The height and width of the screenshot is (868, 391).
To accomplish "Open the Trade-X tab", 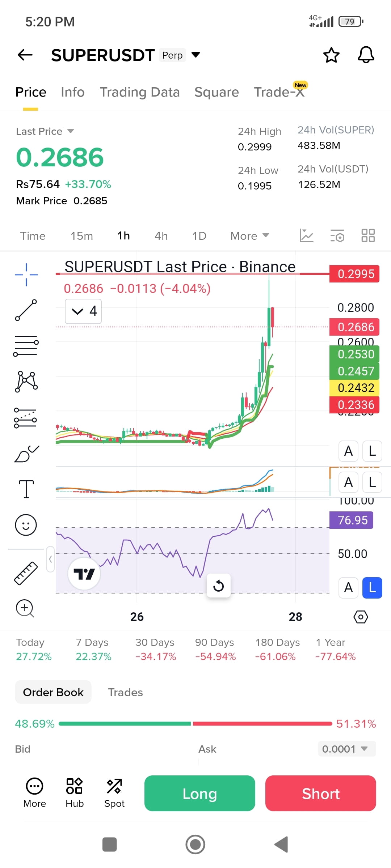I will pyautogui.click(x=279, y=92).
